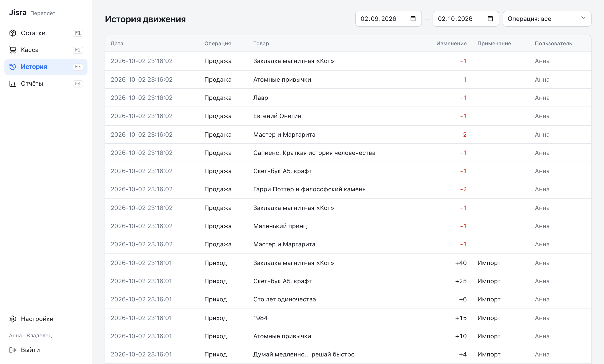Click the start date field 02.09.2026
Image resolution: width=604 pixels, height=364 pixels.
(388, 19)
